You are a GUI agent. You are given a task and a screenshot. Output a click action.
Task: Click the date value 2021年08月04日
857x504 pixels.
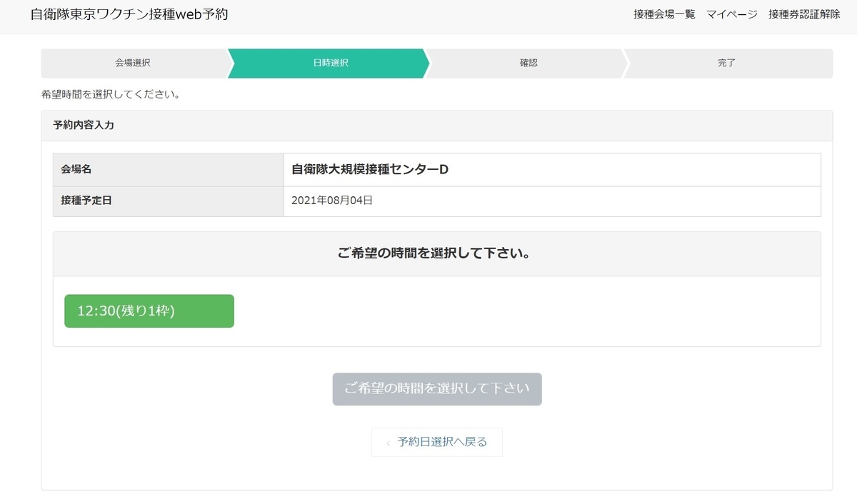point(332,201)
